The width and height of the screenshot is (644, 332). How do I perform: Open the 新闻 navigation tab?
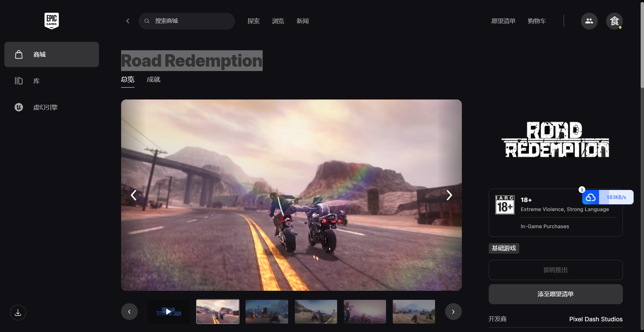[x=303, y=21]
